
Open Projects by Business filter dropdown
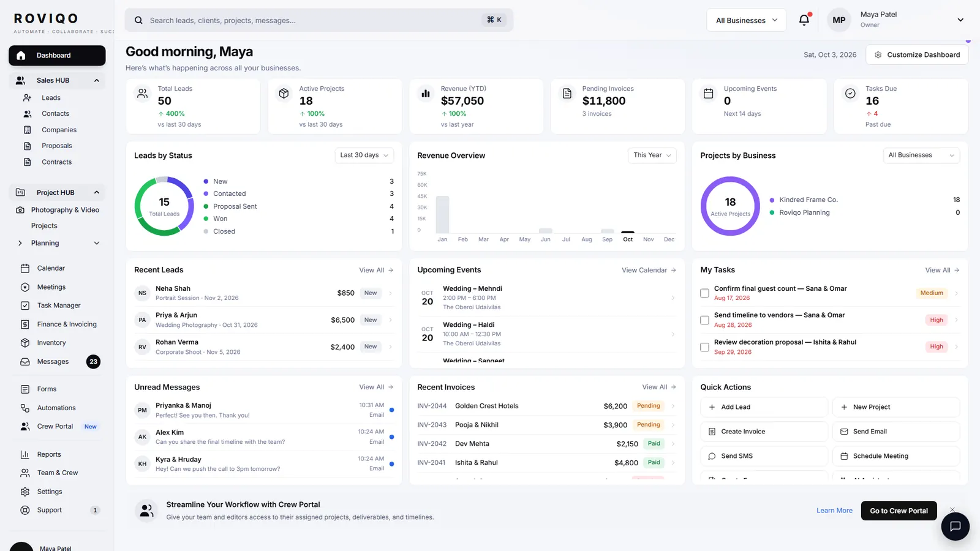pos(921,156)
